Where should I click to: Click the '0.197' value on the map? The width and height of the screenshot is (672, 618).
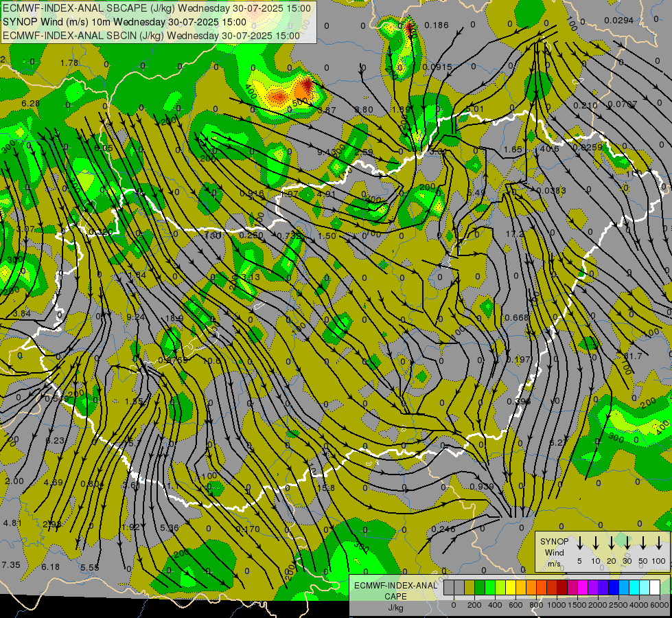[x=518, y=359]
